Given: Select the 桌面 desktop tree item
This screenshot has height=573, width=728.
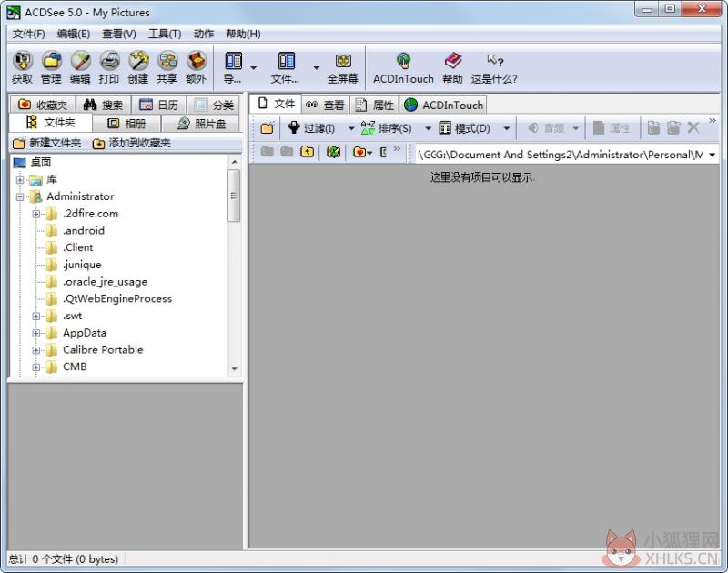Looking at the screenshot, I should tap(33, 163).
